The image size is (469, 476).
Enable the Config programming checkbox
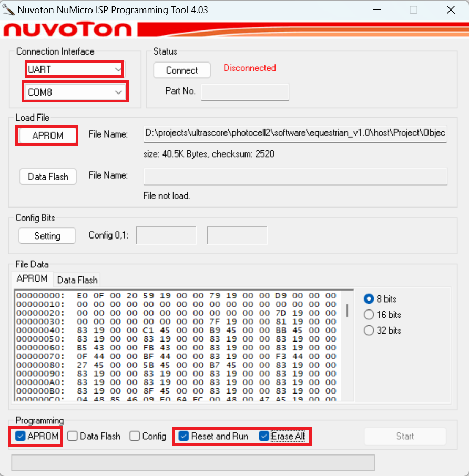135,436
